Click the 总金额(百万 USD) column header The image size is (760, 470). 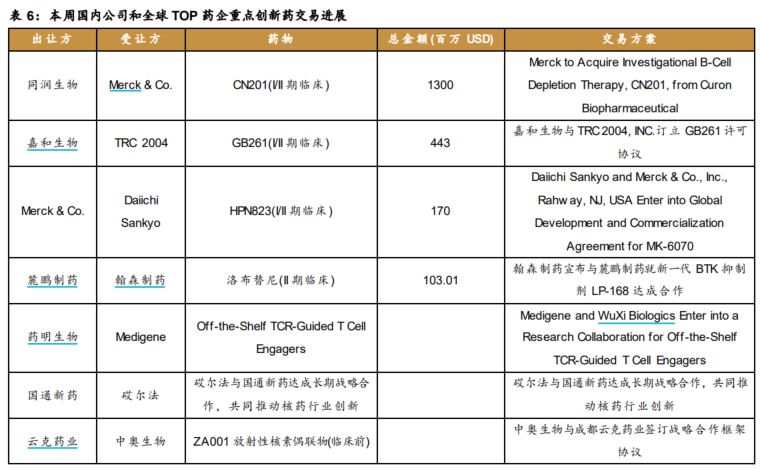coord(441,39)
